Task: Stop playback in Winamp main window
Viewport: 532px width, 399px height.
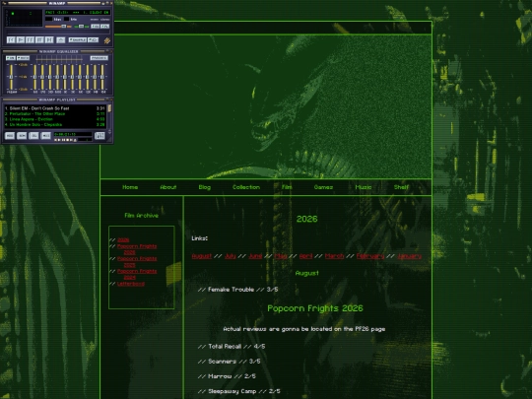Action: (39, 40)
